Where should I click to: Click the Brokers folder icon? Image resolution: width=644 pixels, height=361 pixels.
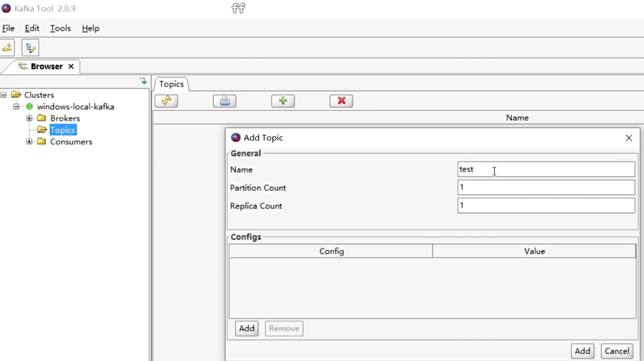[41, 118]
